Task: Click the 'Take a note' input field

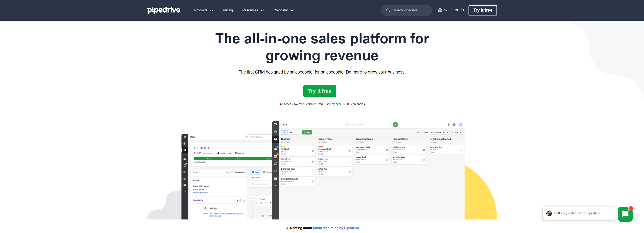Action: pos(261,184)
